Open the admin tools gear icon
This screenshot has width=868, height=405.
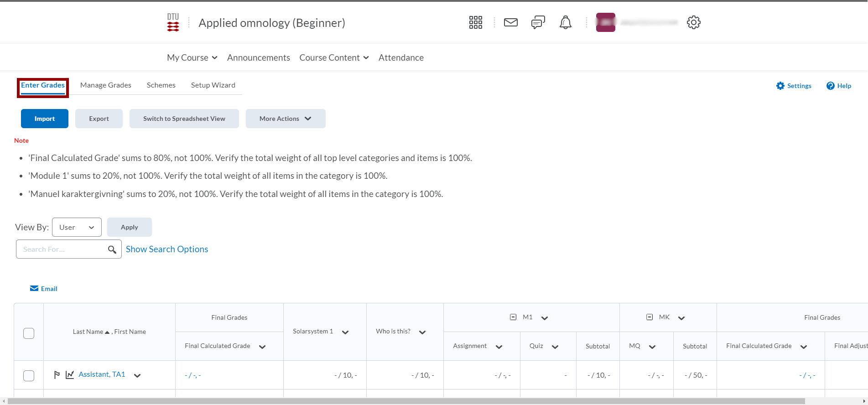point(693,22)
